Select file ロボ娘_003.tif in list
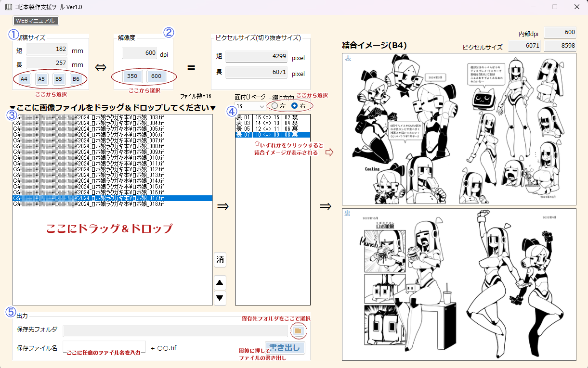This screenshot has width=588, height=368. click(112, 117)
